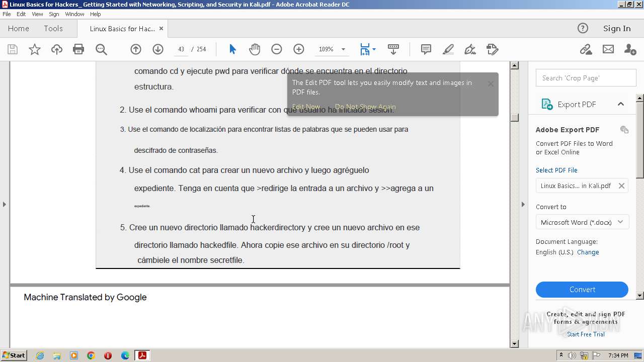Open the Sign menu
Viewport: 644px width, 362px height.
pyautogui.click(x=54, y=14)
